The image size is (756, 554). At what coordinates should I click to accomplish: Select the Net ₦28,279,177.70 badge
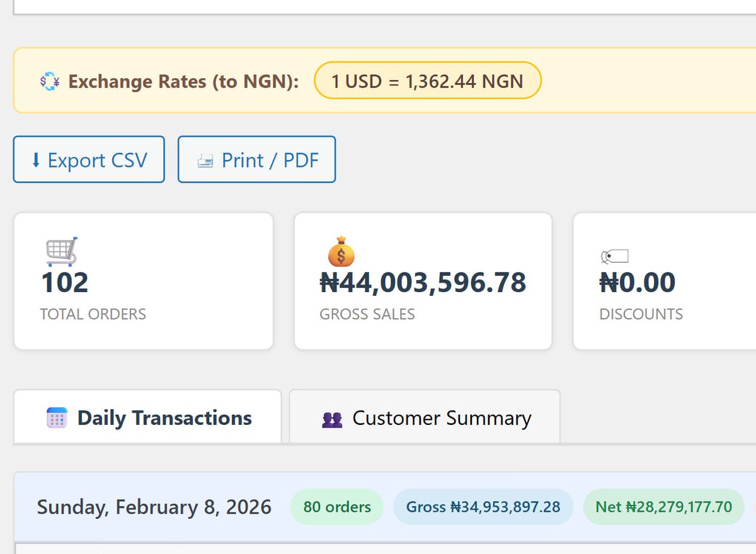point(663,507)
